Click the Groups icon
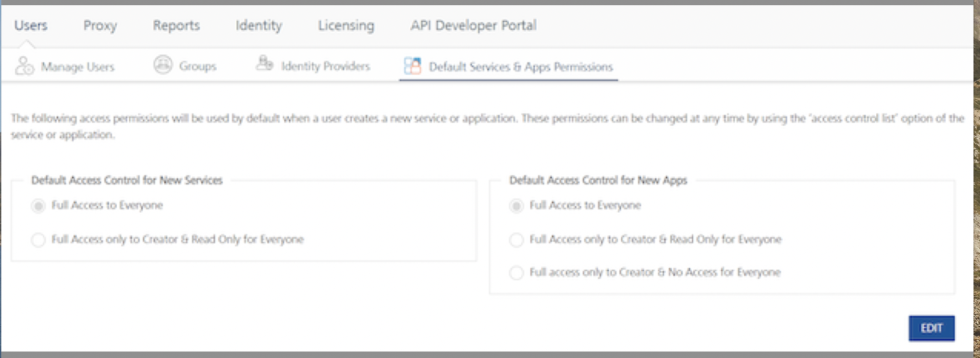This screenshot has height=358, width=980. click(163, 66)
